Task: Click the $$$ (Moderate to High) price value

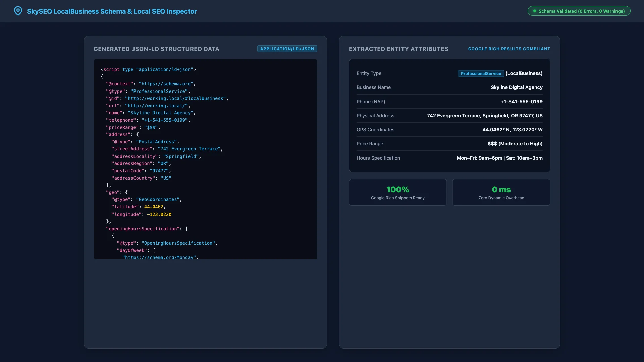Action: pos(515,144)
